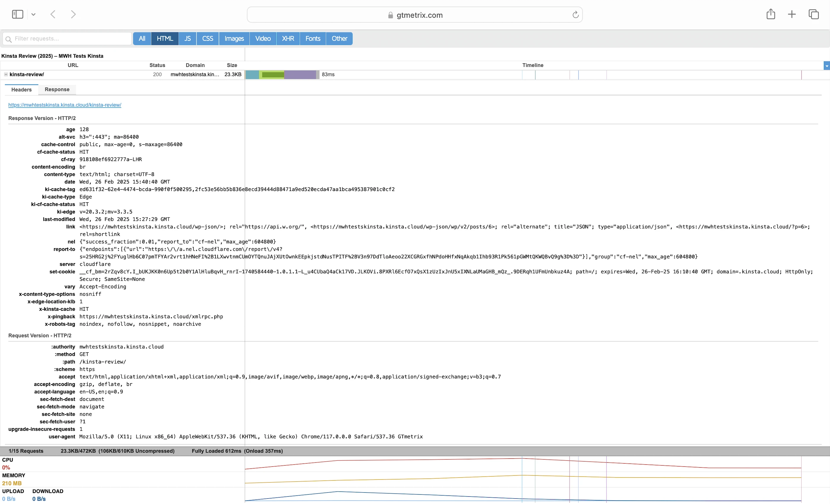Viewport: 830px width, 504px height.
Task: Select the Headers tab
Action: [21, 90]
